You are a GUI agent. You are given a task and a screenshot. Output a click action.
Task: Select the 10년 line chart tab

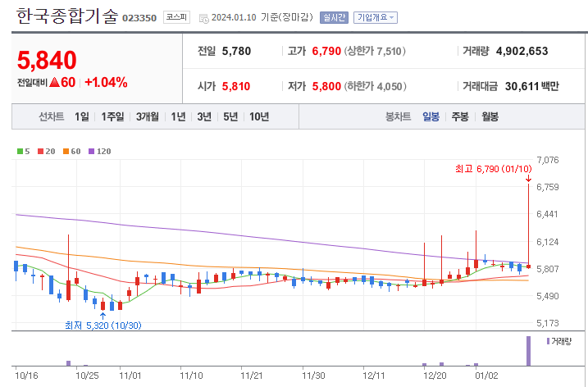coord(259,116)
